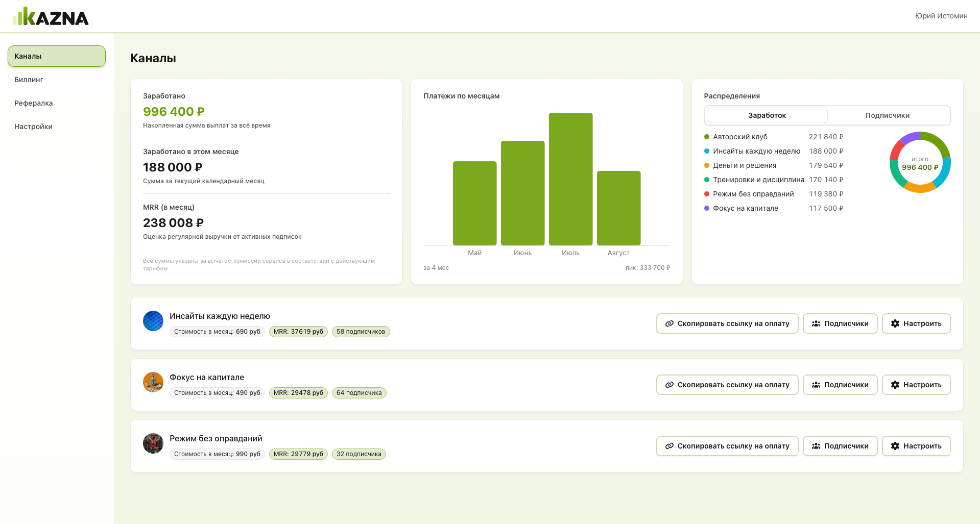View subscribers of Инсайты каждую неделю

click(x=840, y=323)
